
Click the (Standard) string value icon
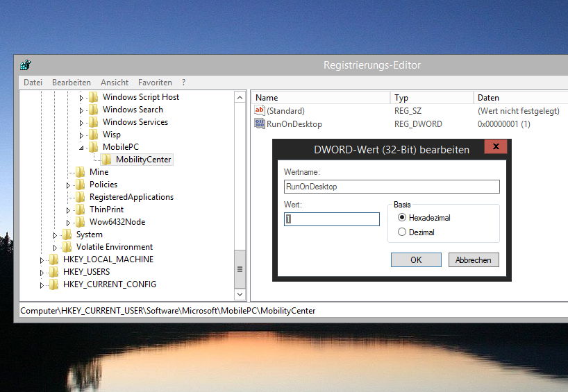260,110
